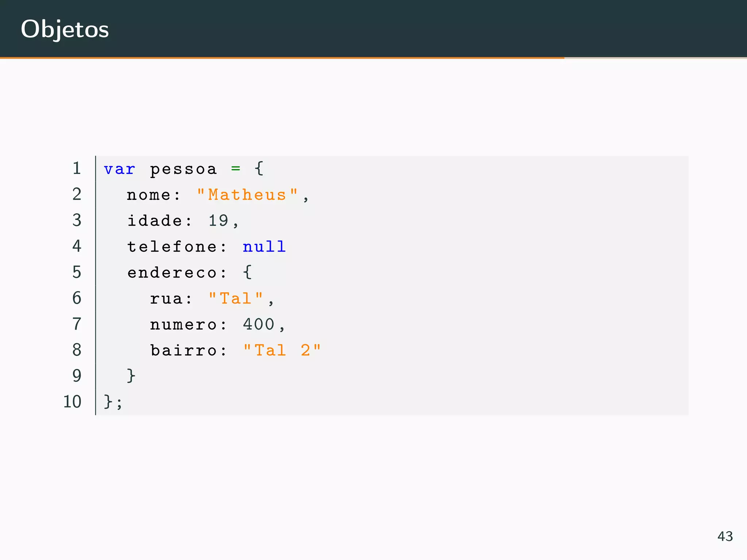Click the 'var' keyword on line 1
The image size is (747, 560).
[x=119, y=169]
